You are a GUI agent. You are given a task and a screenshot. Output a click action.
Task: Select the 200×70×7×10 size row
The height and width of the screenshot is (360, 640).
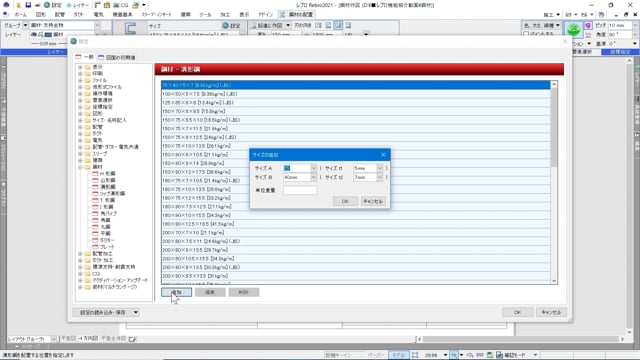356,233
